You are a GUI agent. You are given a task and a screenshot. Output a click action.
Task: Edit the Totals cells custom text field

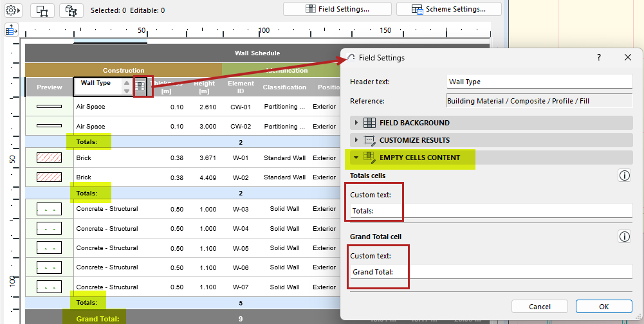tap(491, 211)
